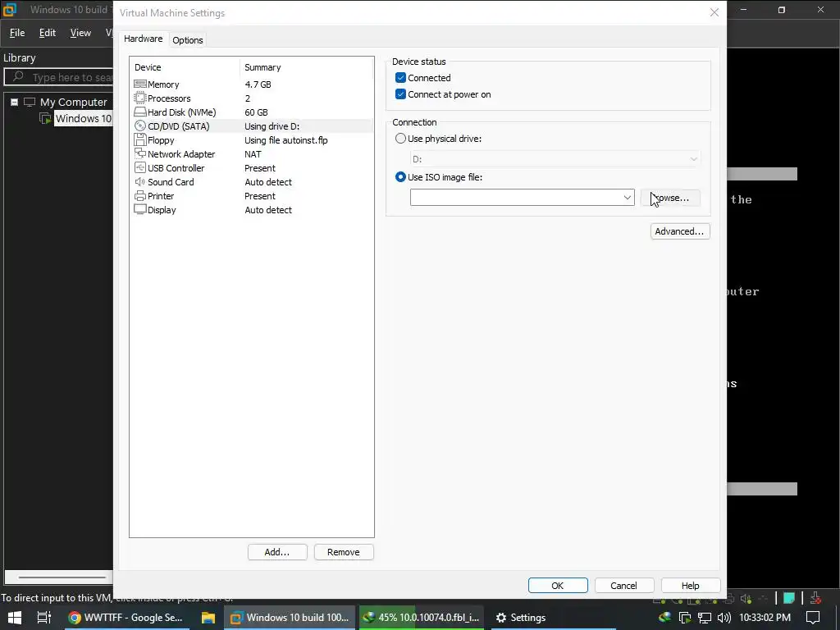The height and width of the screenshot is (630, 840).
Task: Click Add... to add a device
Action: [277, 552]
